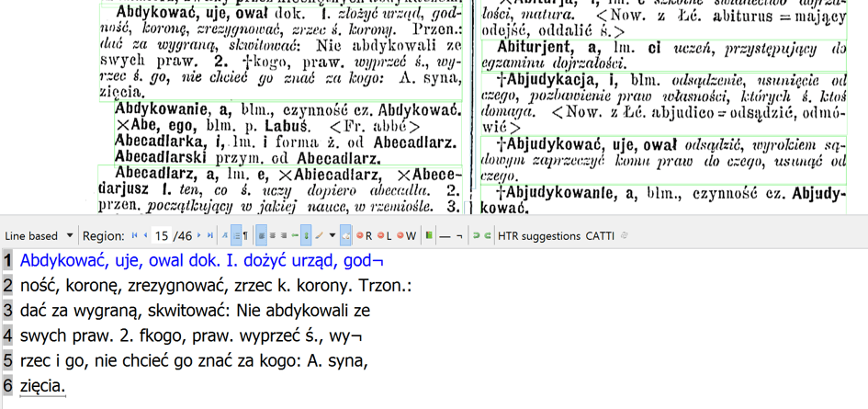Insert the long dash character
Image resolution: width=868 pixels, height=409 pixels.
[x=445, y=236]
